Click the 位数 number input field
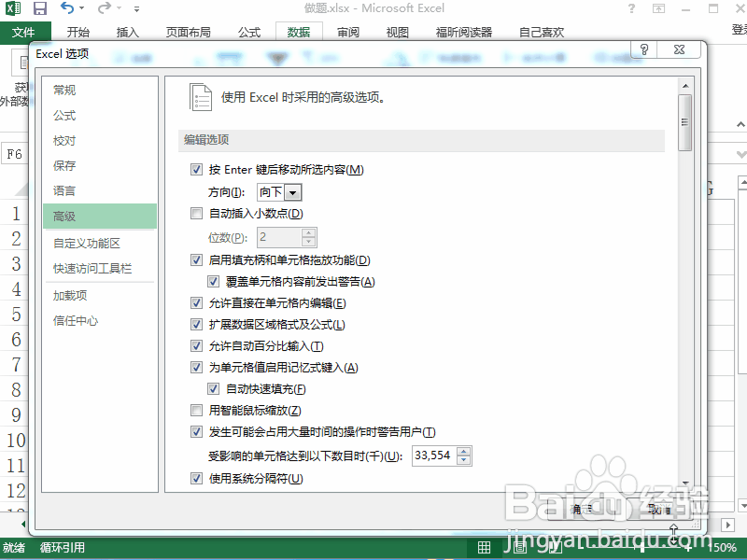 click(x=279, y=237)
